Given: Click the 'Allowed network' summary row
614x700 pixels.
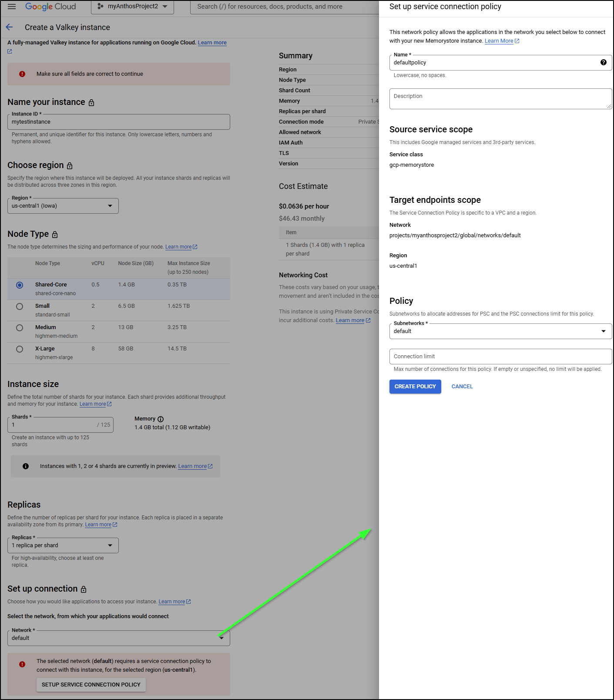Looking at the screenshot, I should coord(329,132).
